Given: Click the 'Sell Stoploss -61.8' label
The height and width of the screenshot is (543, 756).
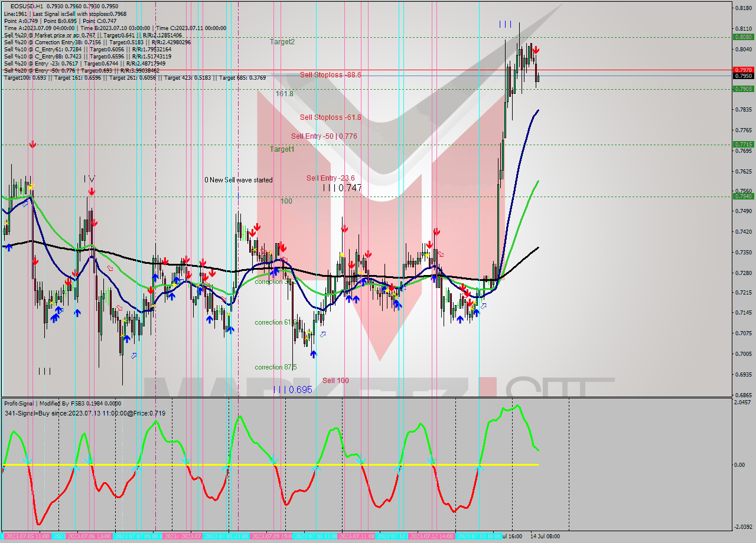Looking at the screenshot, I should coord(330,117).
